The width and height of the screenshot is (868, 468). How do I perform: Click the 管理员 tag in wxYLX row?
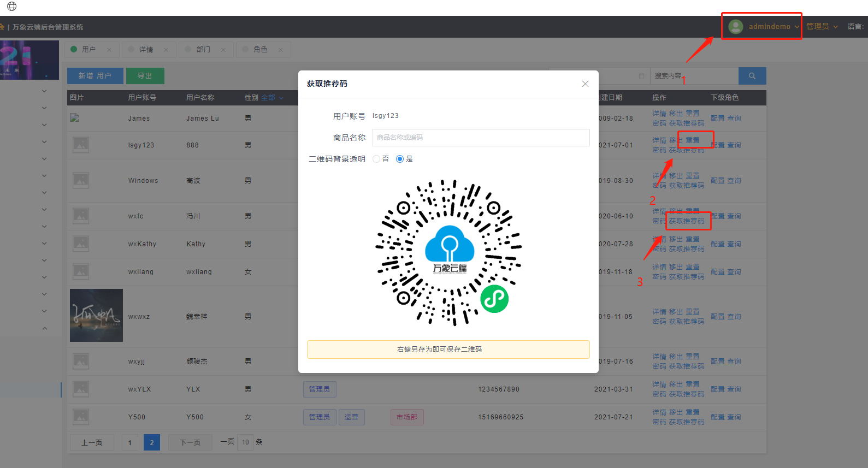click(320, 389)
